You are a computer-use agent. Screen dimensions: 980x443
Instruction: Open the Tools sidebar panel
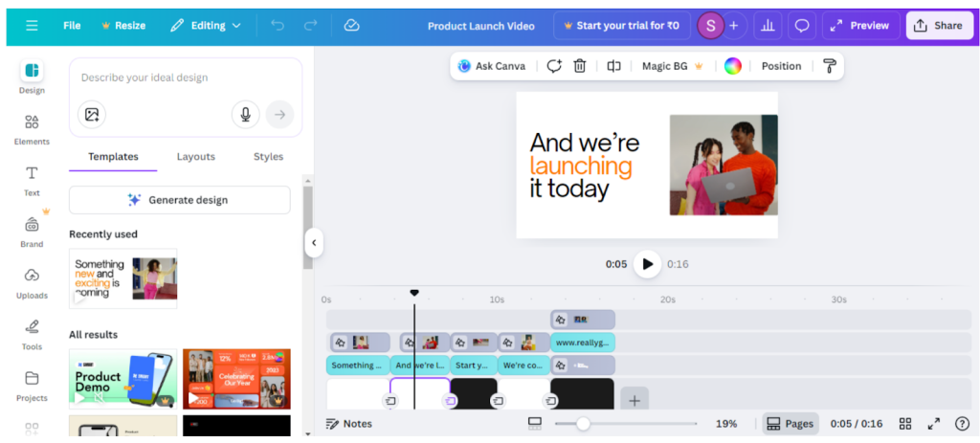(32, 335)
